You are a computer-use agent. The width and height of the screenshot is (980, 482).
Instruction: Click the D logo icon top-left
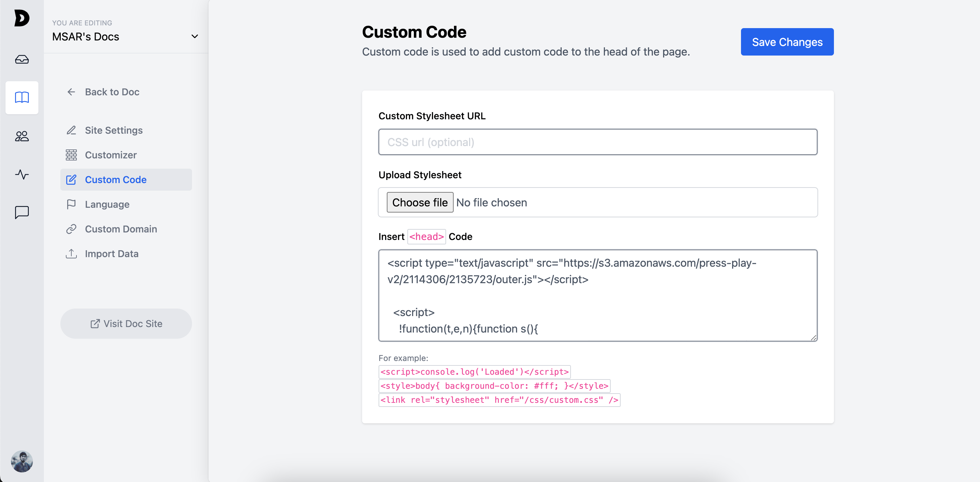pos(22,17)
